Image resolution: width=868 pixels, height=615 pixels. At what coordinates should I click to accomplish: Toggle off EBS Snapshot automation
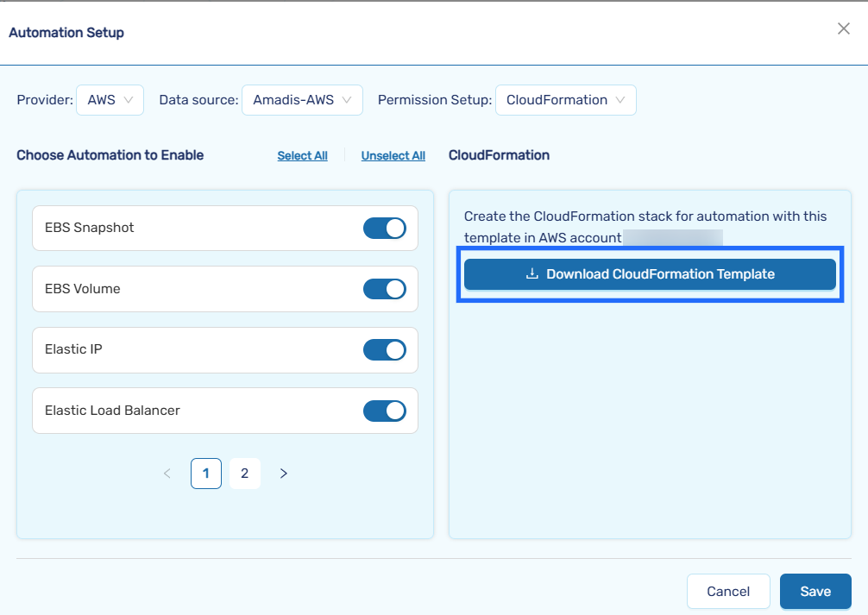tap(384, 228)
